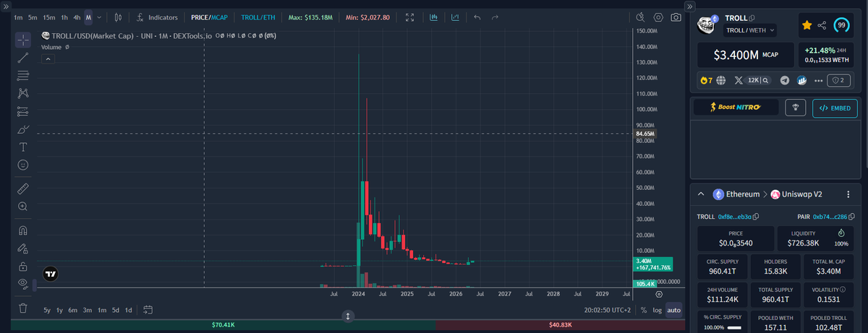Open the audit shield with 2
The image size is (868, 333).
[x=839, y=80]
